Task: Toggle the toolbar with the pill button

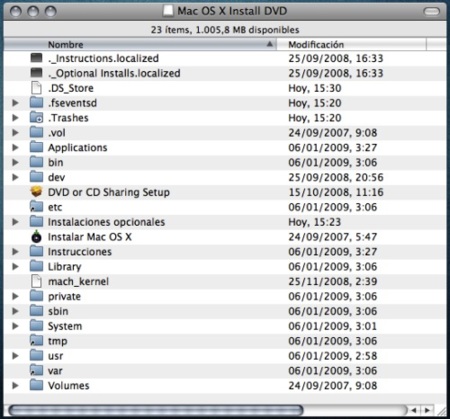Action: tap(432, 12)
